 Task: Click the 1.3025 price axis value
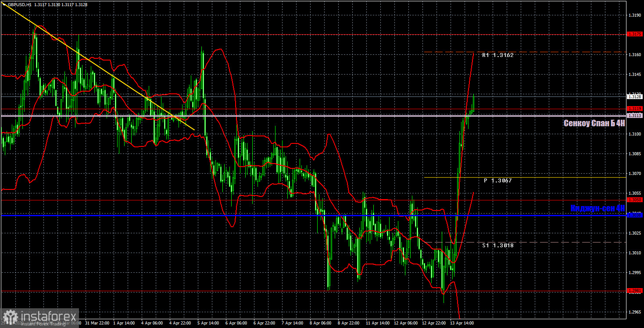pos(635,233)
